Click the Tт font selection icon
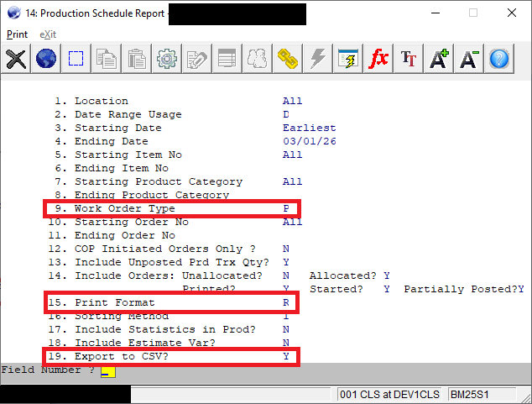 click(x=409, y=59)
